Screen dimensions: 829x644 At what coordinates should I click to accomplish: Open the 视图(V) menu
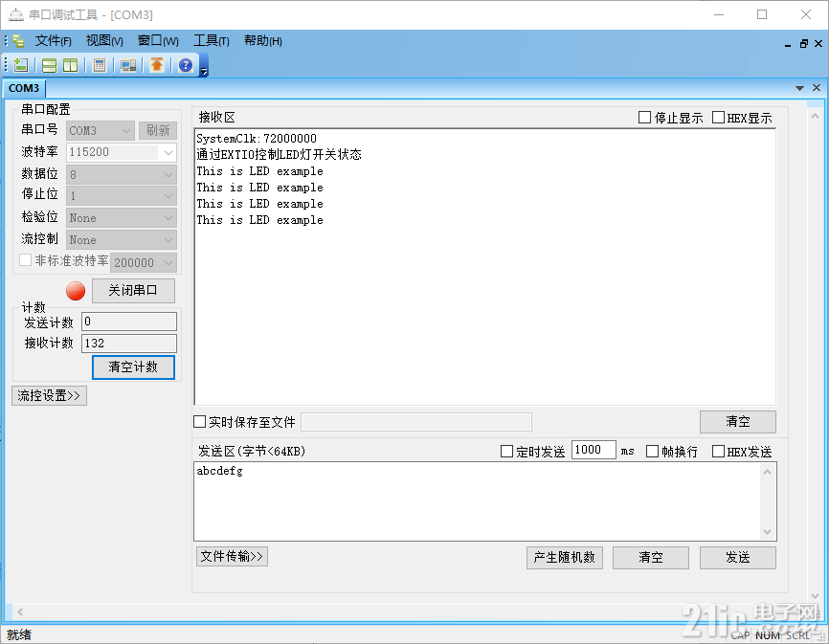pyautogui.click(x=104, y=41)
